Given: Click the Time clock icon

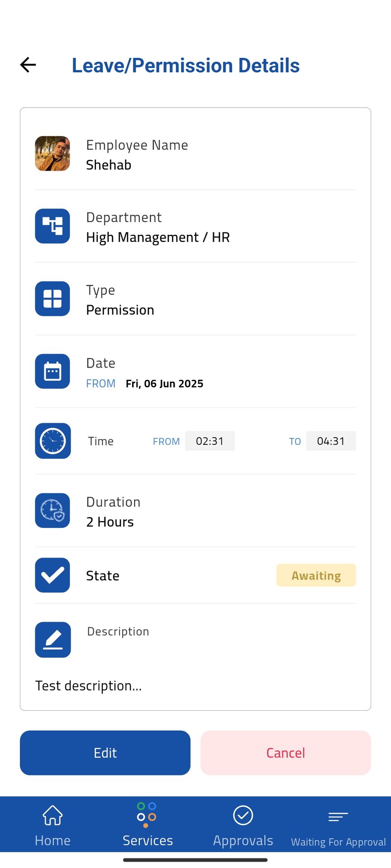Looking at the screenshot, I should point(53,441).
